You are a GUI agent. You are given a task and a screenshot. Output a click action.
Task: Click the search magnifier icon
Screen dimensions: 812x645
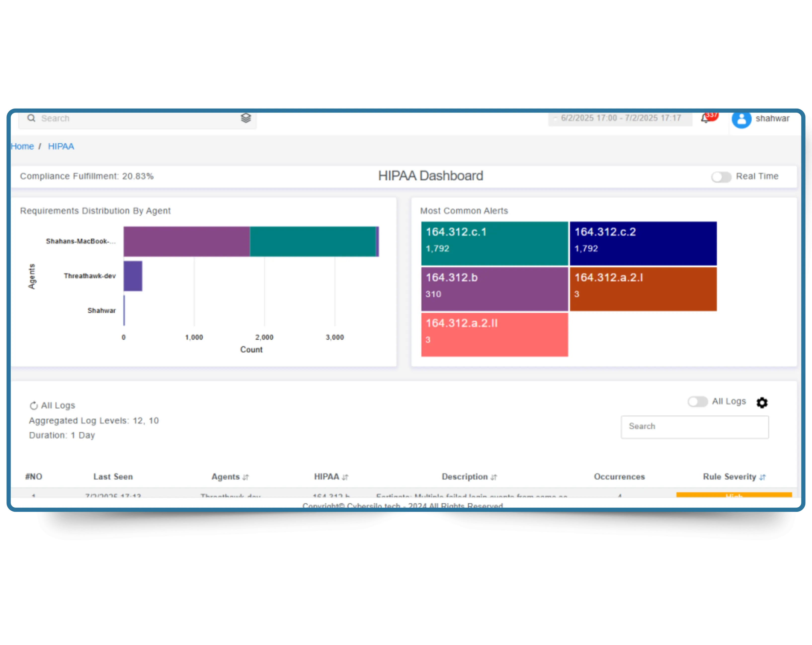pyautogui.click(x=31, y=118)
